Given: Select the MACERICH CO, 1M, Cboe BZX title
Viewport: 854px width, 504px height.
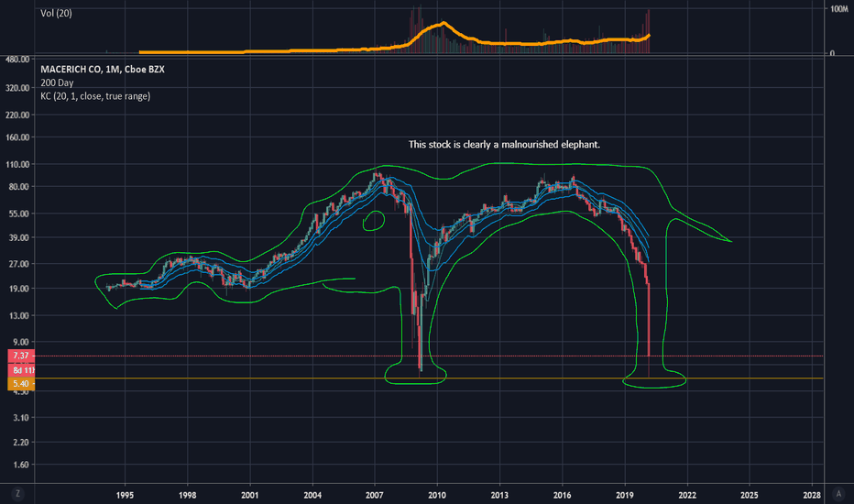Looking at the screenshot, I should 103,70.
